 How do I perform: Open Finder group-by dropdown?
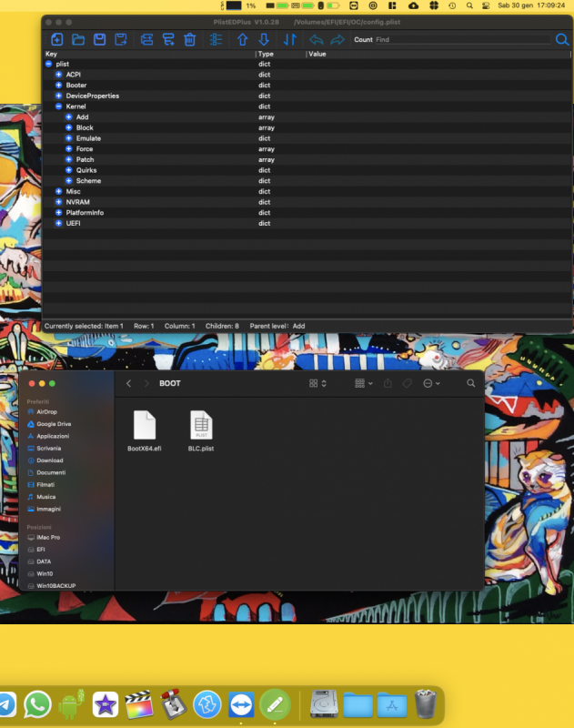363,383
